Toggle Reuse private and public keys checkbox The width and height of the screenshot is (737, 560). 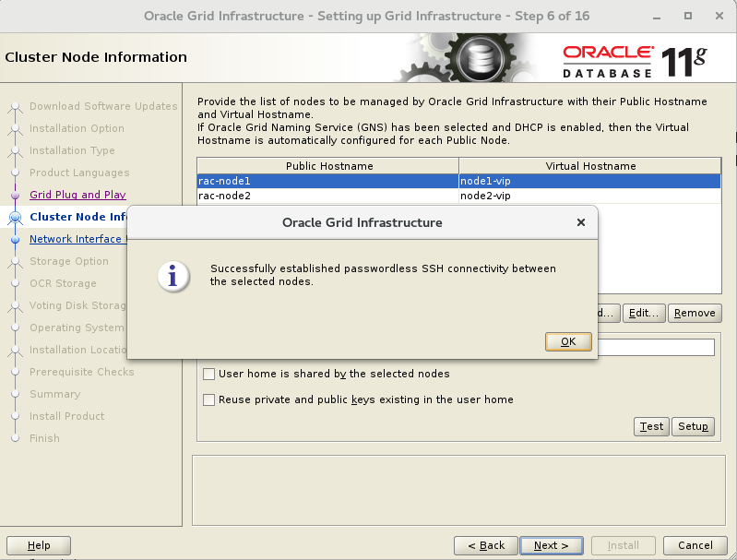pyautogui.click(x=208, y=399)
